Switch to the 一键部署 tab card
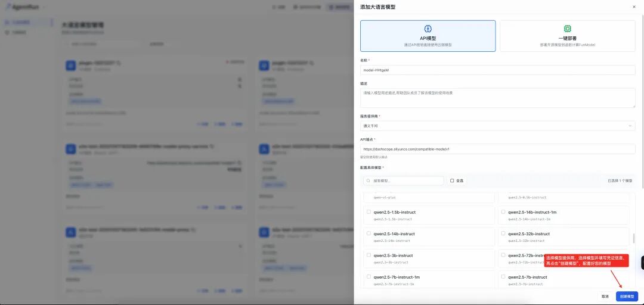 pos(568,36)
